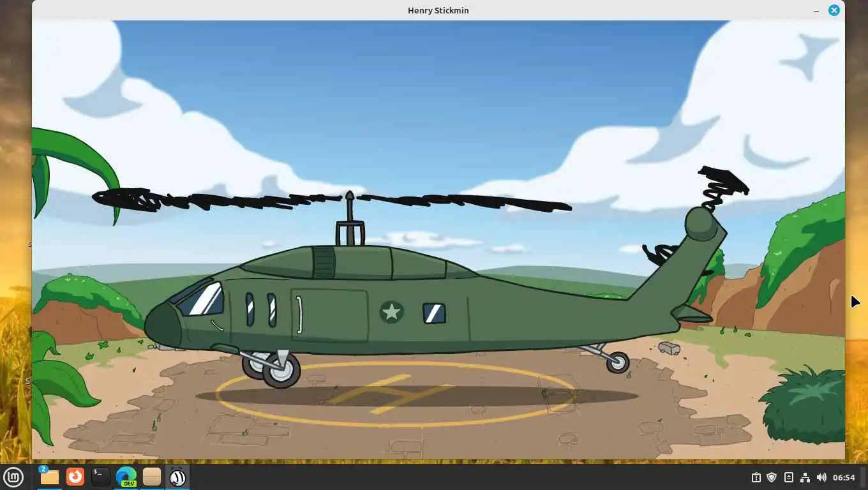Screen dimensions: 868x490
Task: Open the Files folder icon with badge 2
Action: [x=49, y=477]
